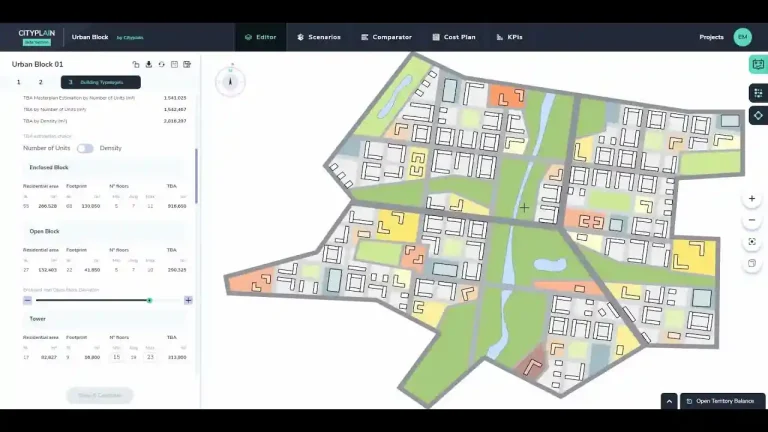Toggle Number of Units to Density
The image size is (768, 432).
(x=85, y=148)
